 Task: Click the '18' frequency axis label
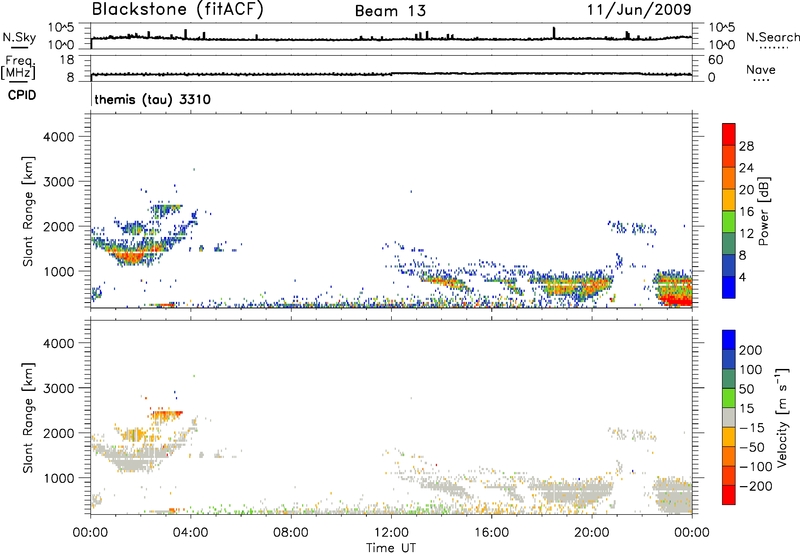click(67, 60)
